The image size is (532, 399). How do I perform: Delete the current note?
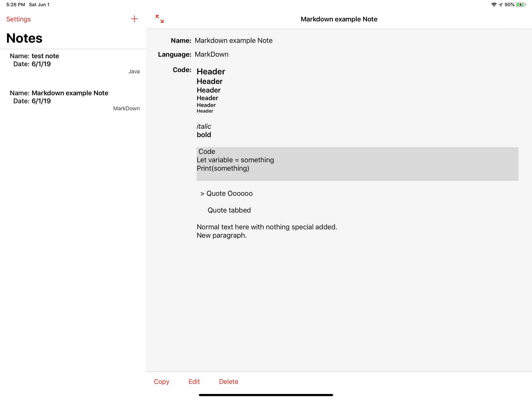coord(229,381)
